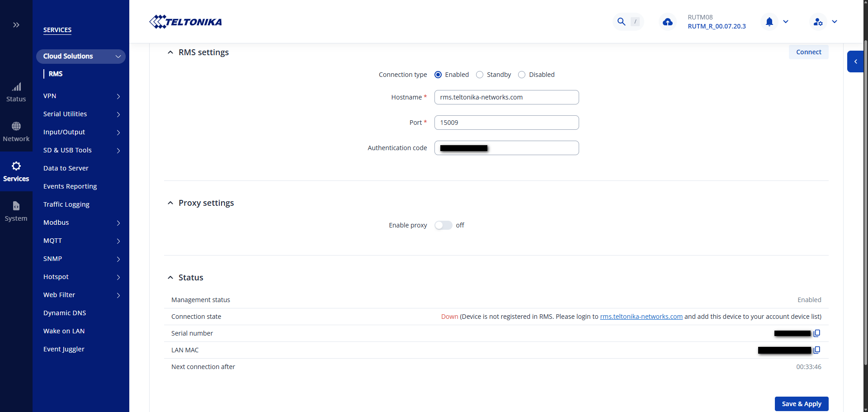Go to the System section icon
The height and width of the screenshot is (412, 868).
click(x=16, y=211)
